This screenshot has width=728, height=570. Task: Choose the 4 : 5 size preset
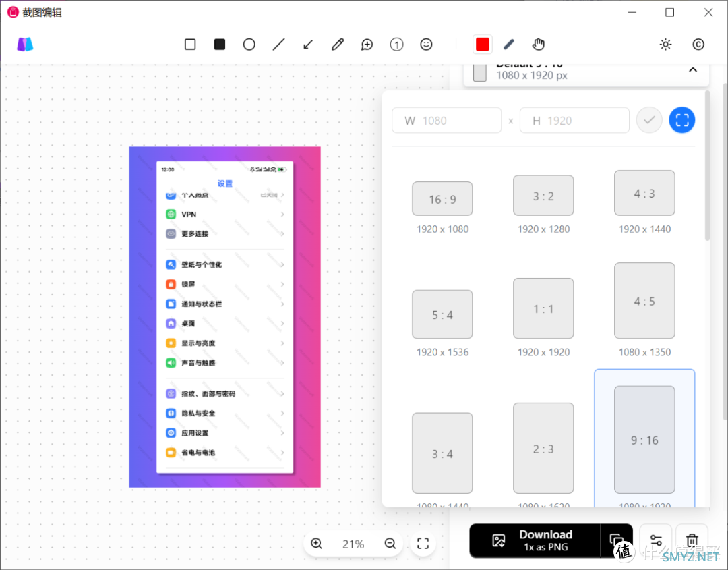pyautogui.click(x=644, y=301)
